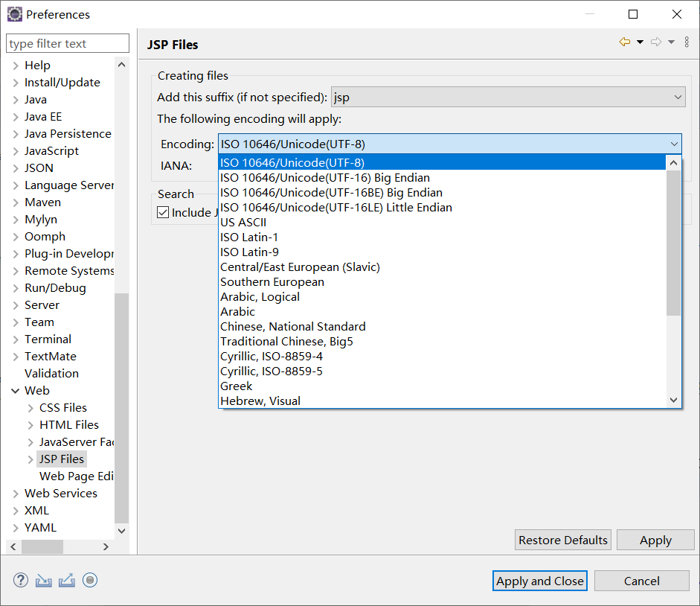
Task: Select Web Page Editor tree item
Action: point(76,476)
